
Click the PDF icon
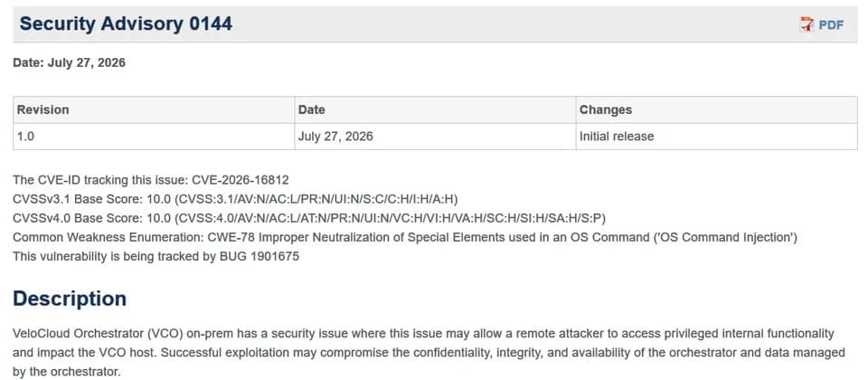point(807,24)
